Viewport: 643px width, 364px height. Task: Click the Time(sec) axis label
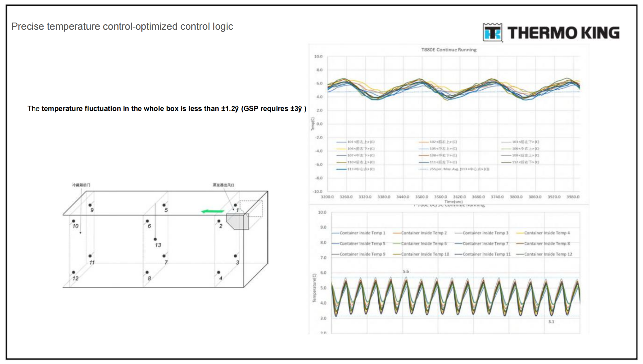click(454, 202)
